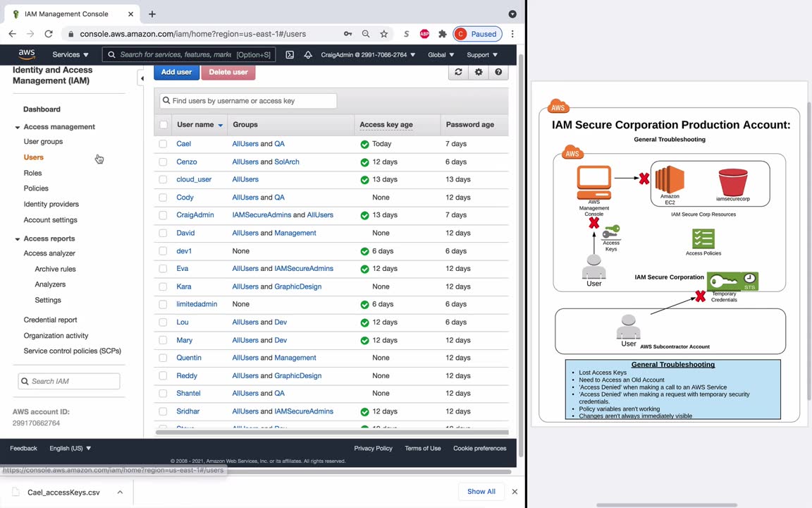Open AWS CloudShell icon in navbar
This screenshot has width=812, height=508.
pyautogui.click(x=290, y=54)
